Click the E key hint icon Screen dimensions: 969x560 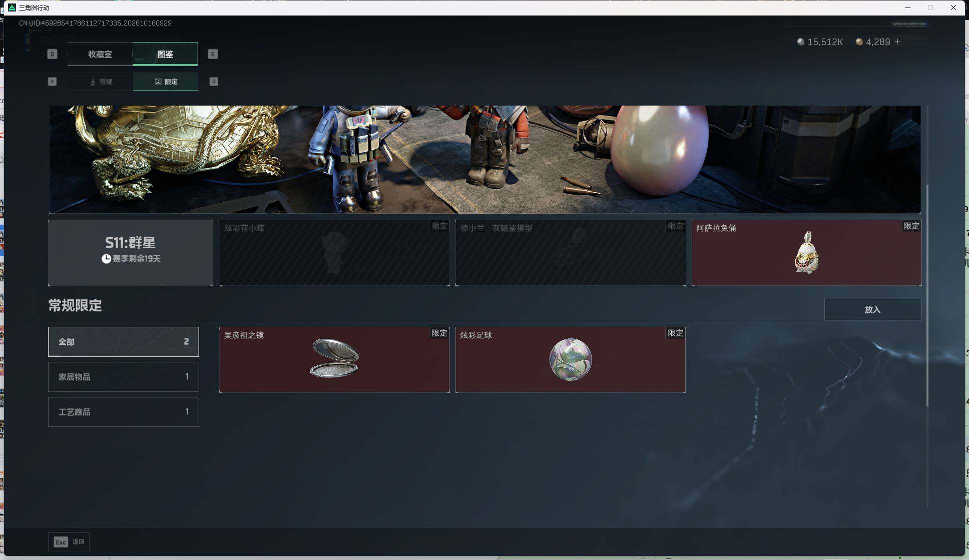[213, 54]
